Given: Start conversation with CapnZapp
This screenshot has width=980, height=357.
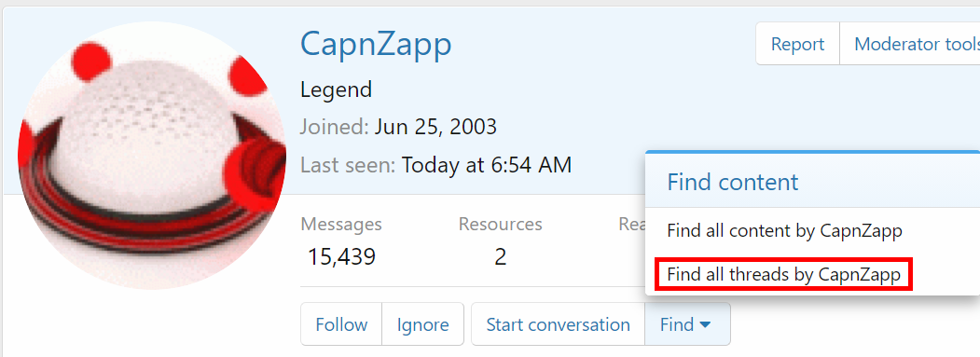Looking at the screenshot, I should [559, 324].
